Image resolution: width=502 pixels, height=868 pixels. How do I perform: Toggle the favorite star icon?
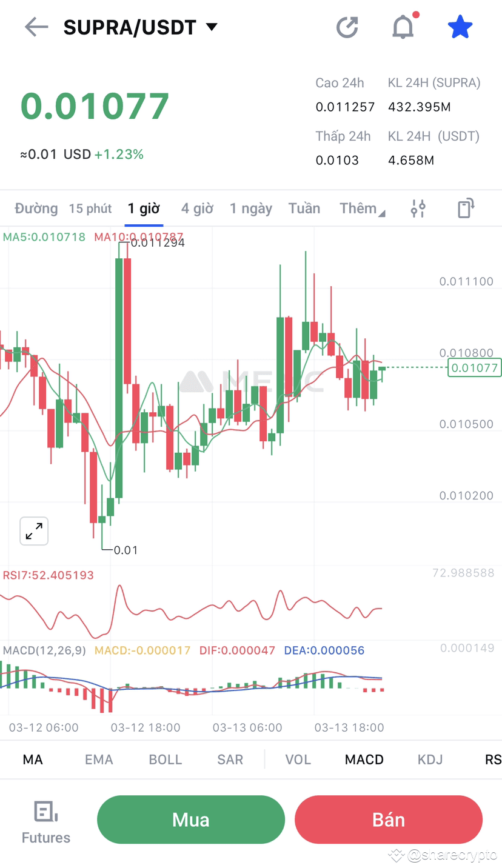tap(460, 27)
